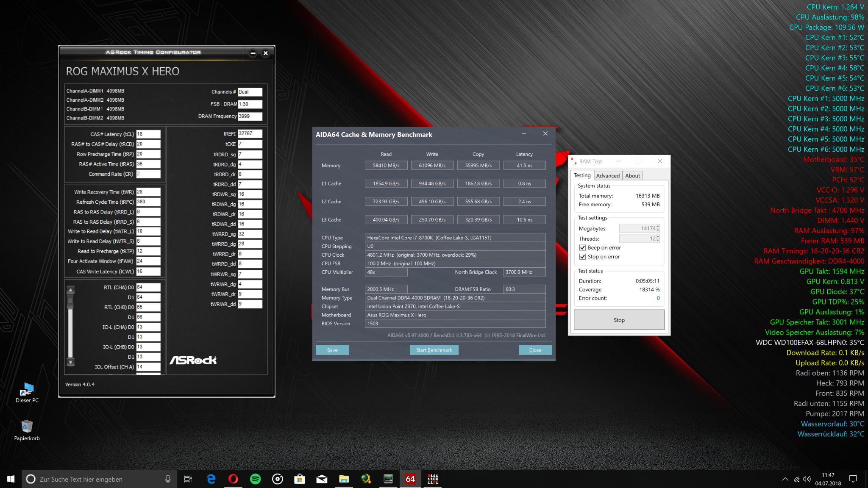Click the CPU Type field i7-8700K
This screenshot has height=488, width=868.
pos(455,238)
